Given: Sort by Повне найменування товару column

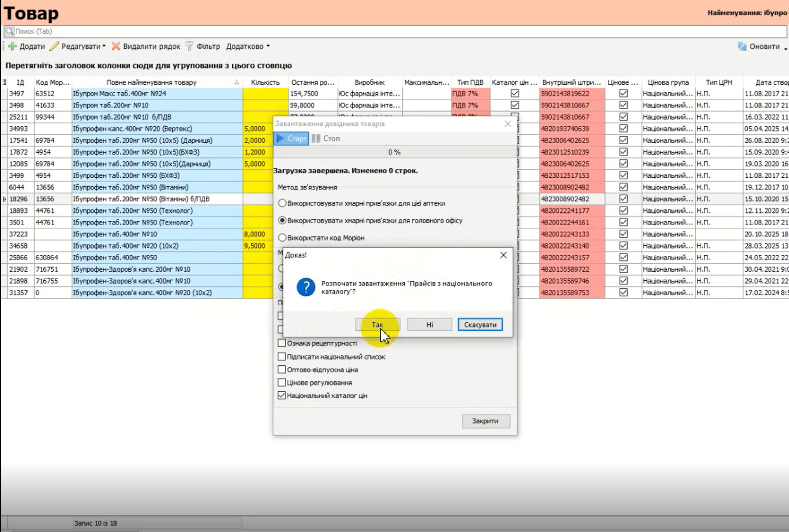Looking at the screenshot, I should pyautogui.click(x=151, y=82).
